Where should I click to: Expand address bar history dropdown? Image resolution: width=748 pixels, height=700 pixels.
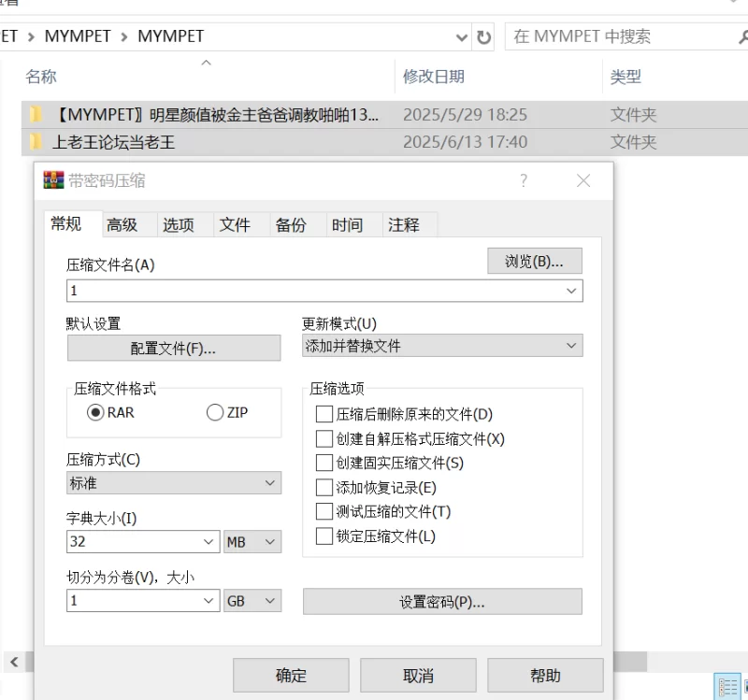click(x=461, y=37)
